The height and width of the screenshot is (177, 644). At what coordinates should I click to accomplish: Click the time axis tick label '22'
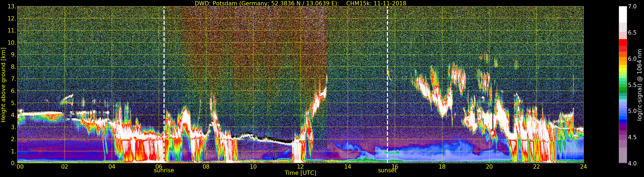pyautogui.click(x=536, y=166)
